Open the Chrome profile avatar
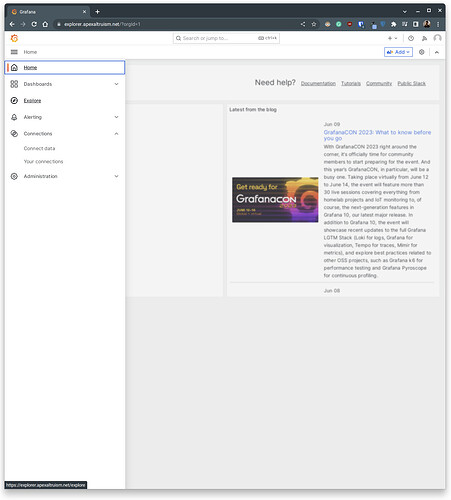451x500 pixels. click(x=427, y=24)
